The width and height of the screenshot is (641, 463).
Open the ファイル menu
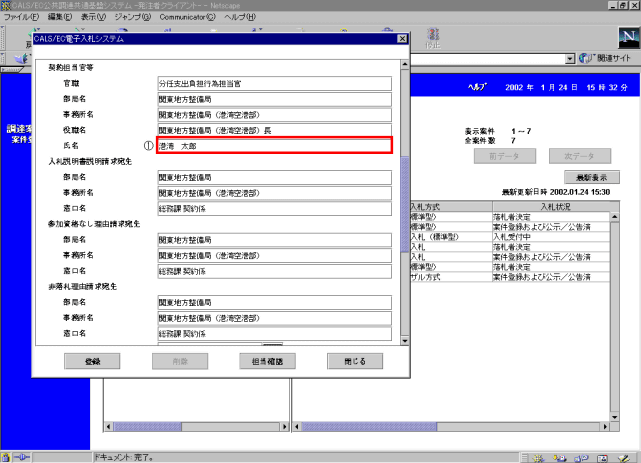[22, 17]
